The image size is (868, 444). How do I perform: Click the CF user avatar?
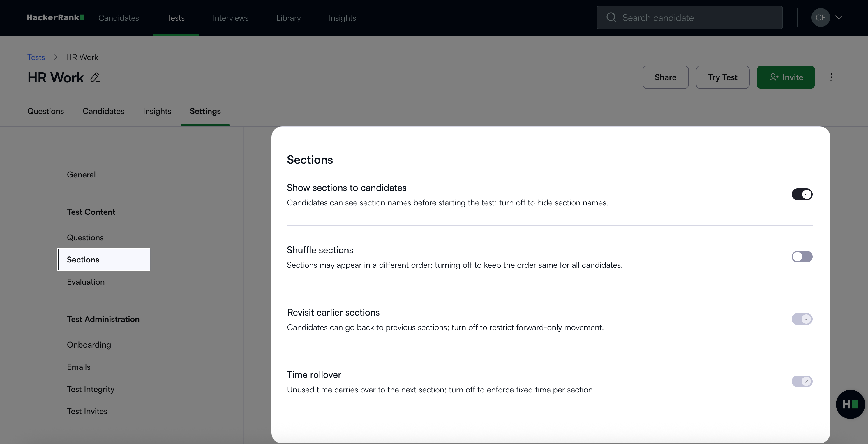(820, 17)
